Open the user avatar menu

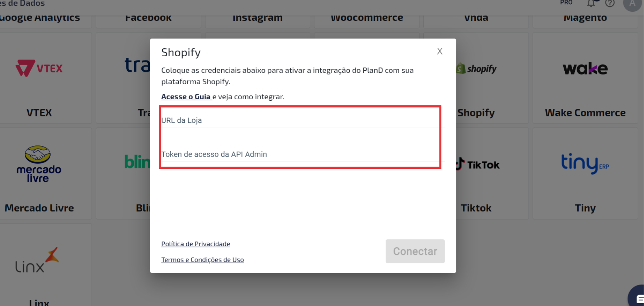(x=633, y=4)
